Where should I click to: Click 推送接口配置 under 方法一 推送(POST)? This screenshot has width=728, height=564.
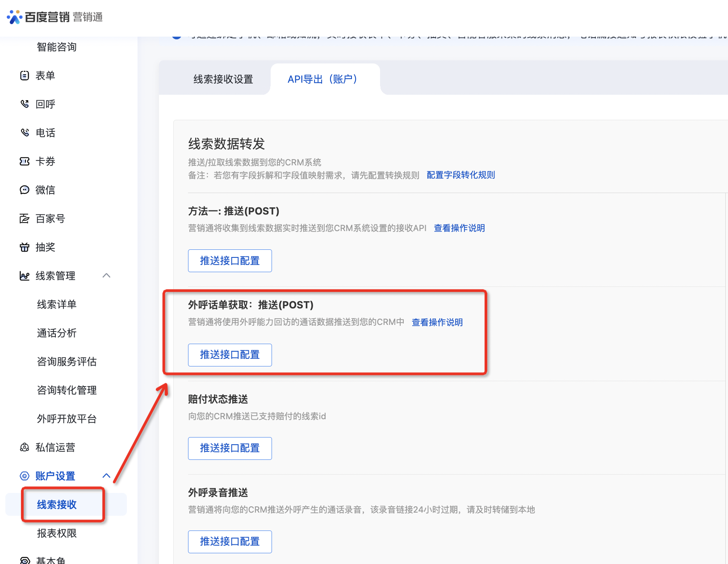tap(230, 261)
